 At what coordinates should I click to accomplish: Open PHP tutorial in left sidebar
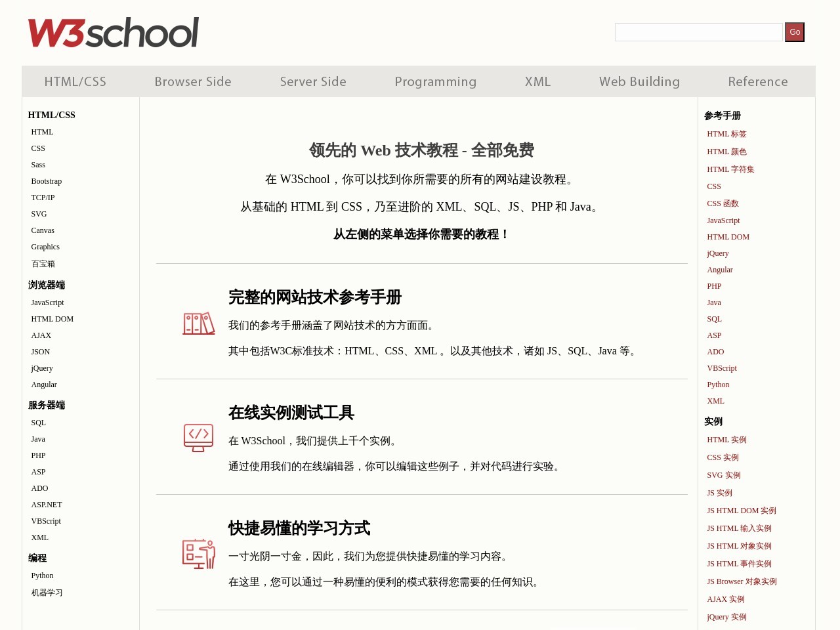coord(38,455)
